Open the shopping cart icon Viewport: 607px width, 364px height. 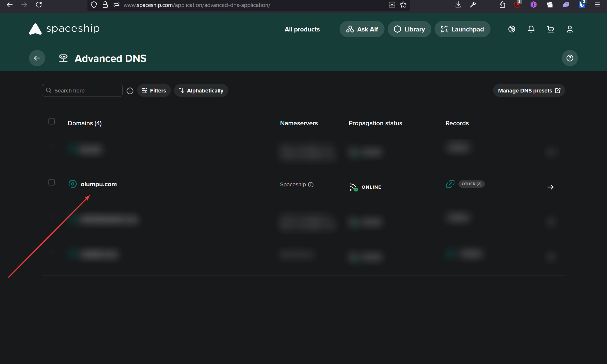(550, 29)
